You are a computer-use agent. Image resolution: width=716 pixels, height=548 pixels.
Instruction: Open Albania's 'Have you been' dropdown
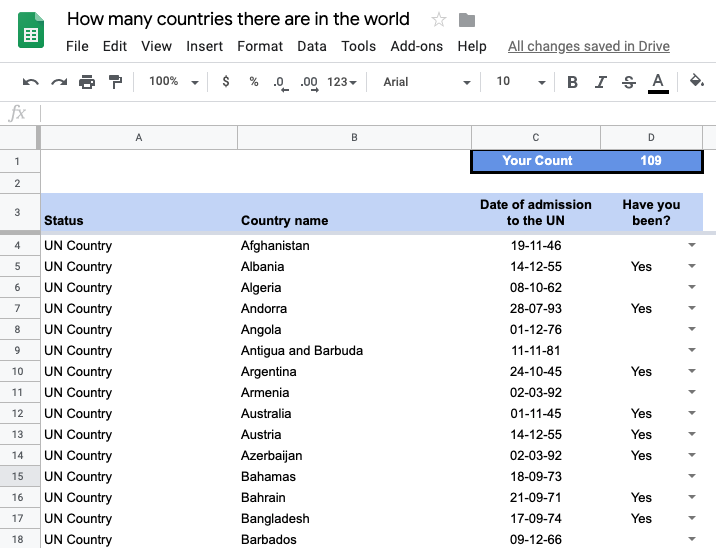691,267
